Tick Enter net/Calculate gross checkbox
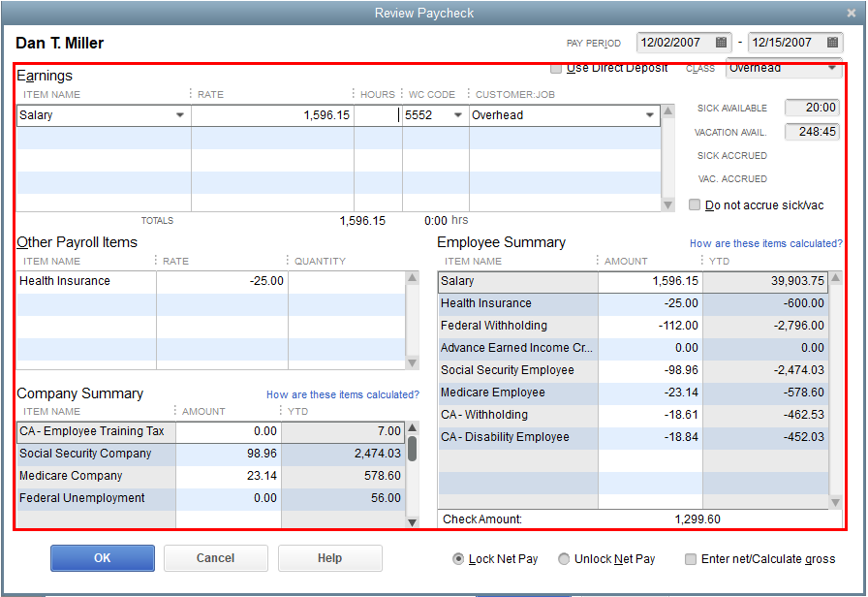The image size is (868, 597). (691, 559)
